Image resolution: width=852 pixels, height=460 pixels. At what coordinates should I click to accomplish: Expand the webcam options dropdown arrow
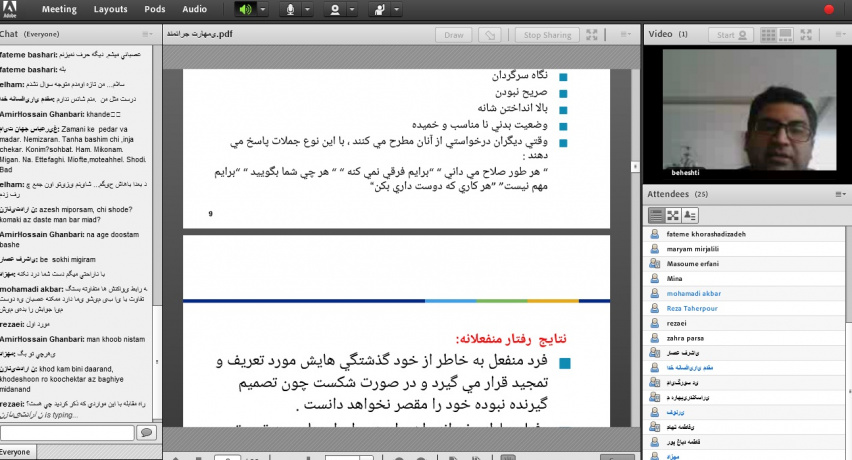pyautogui.click(x=352, y=9)
